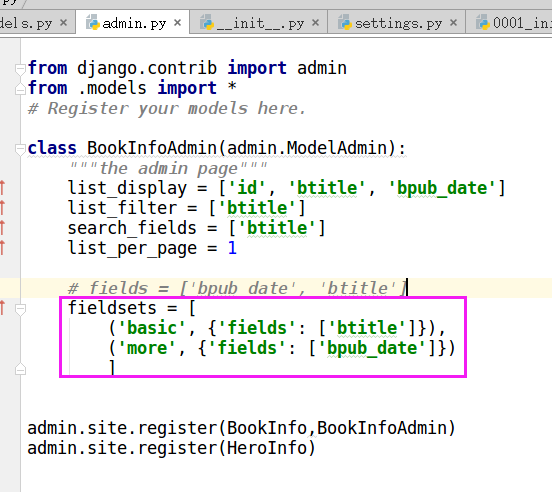Collapse the fieldsets list fold marker
552x492 pixels.
20,309
